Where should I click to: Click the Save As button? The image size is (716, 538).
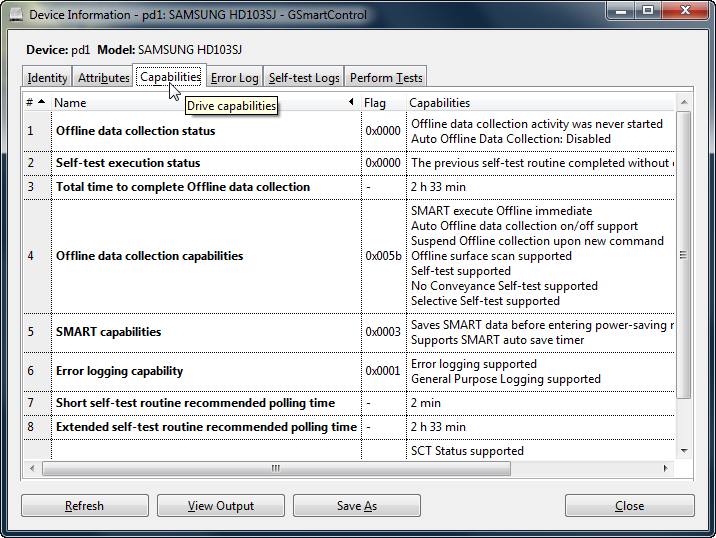(x=357, y=506)
